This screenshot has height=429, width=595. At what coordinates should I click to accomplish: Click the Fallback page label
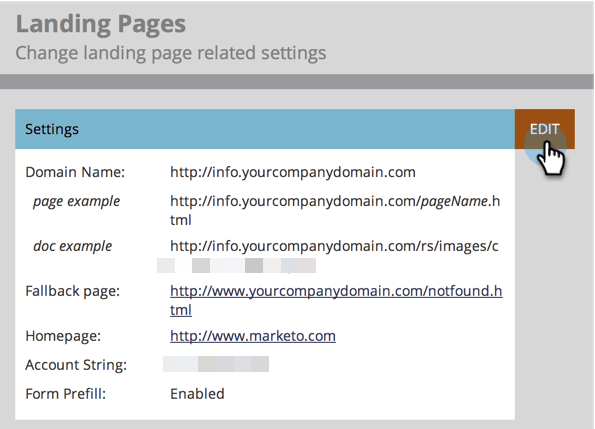click(72, 291)
